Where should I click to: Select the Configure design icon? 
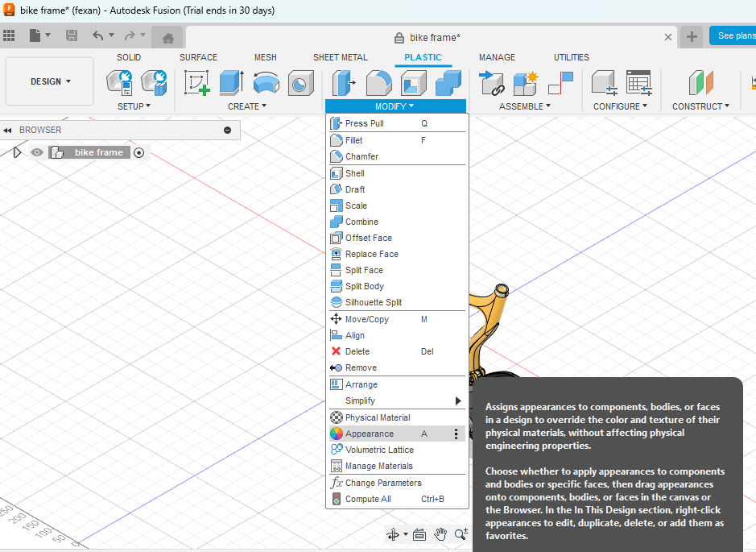click(x=605, y=82)
